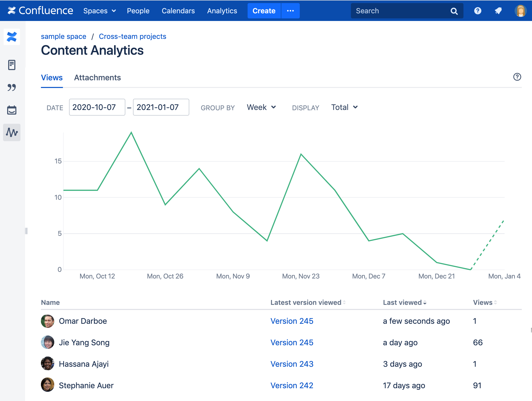Open the header help menu icon
The width and height of the screenshot is (532, 401).
478,11
